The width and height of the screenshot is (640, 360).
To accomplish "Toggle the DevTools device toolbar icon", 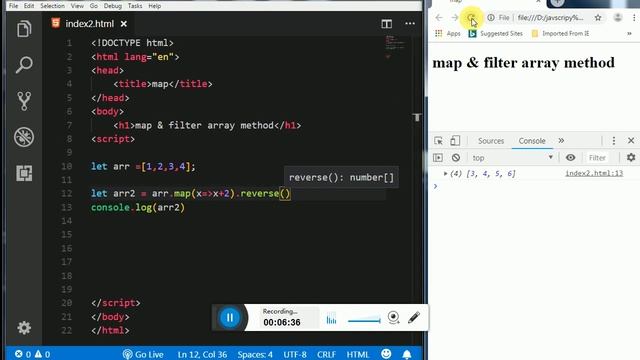I will pyautogui.click(x=455, y=141).
